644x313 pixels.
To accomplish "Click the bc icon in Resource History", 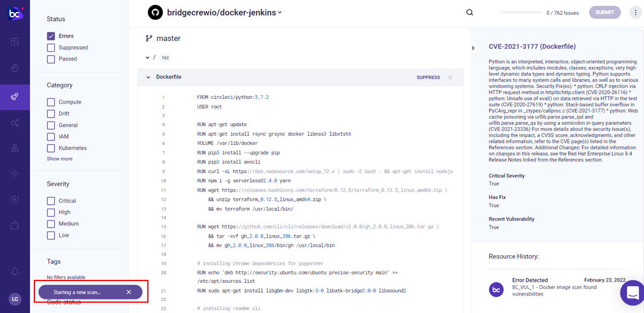I will point(497,289).
